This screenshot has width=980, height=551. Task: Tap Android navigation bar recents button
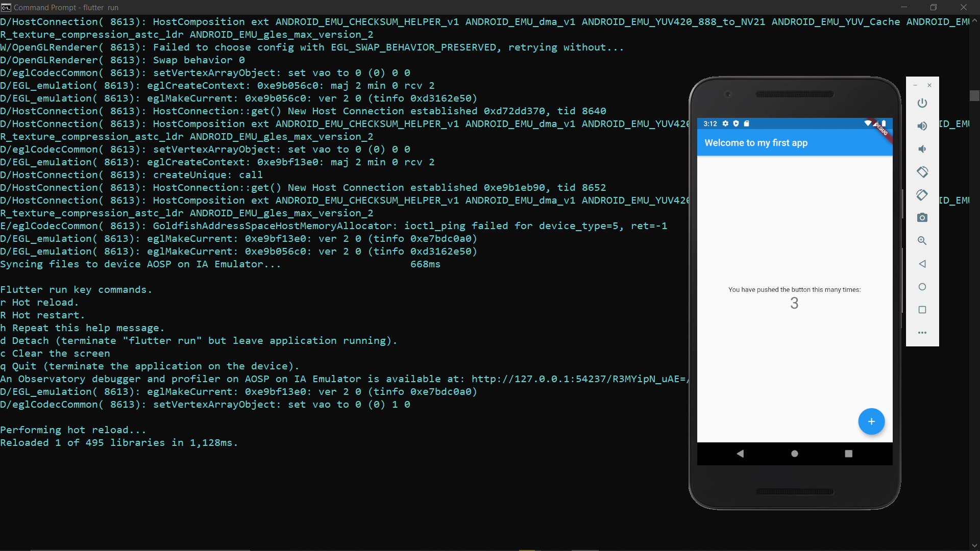click(x=848, y=454)
